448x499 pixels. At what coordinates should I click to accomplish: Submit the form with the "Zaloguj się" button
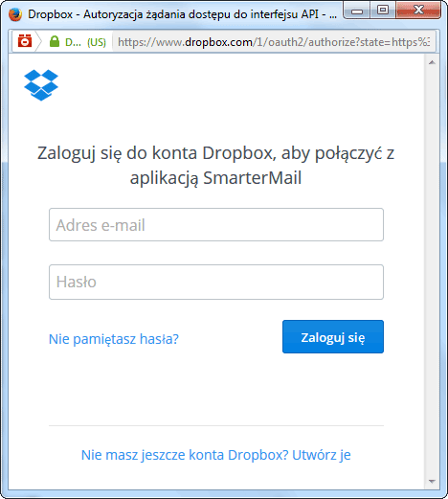point(333,337)
